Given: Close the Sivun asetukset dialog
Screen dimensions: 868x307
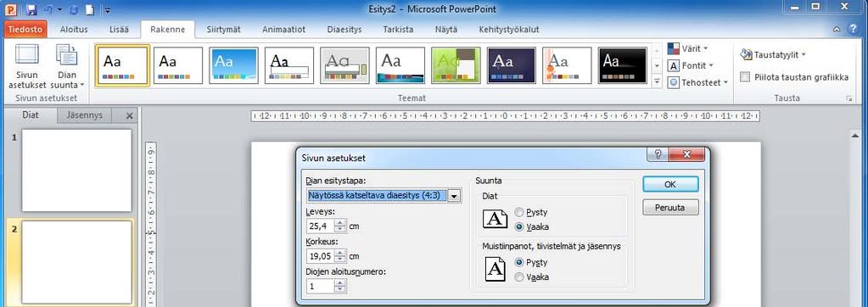Looking at the screenshot, I should click(x=687, y=154).
